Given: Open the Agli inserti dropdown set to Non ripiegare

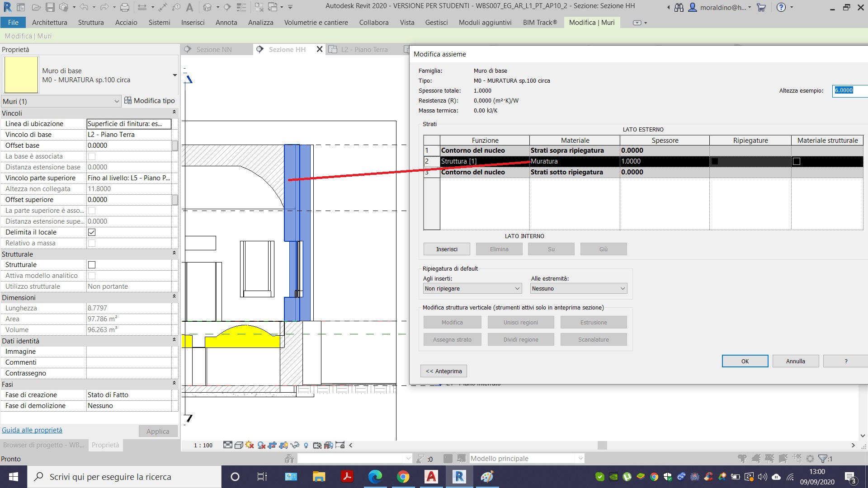Looking at the screenshot, I should 472,288.
